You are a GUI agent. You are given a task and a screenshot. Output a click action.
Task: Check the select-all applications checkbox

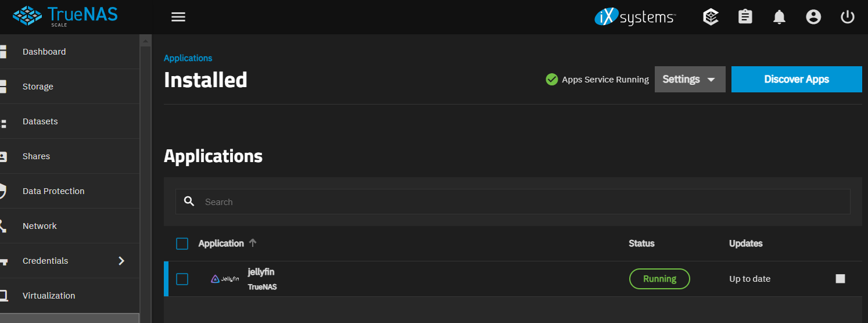click(182, 243)
